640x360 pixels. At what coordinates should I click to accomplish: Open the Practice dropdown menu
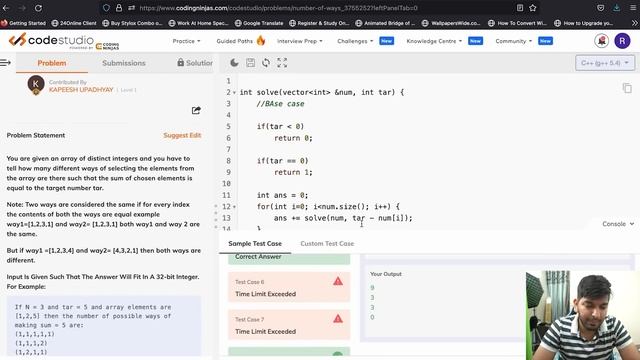187,41
